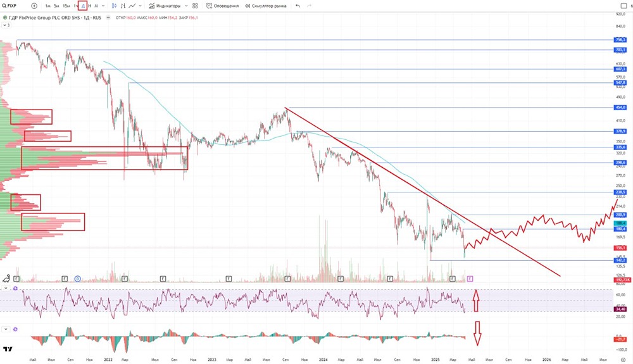Click the 238,5 price level label
Image resolution: width=633 pixels, height=364 pixels.
click(x=620, y=192)
